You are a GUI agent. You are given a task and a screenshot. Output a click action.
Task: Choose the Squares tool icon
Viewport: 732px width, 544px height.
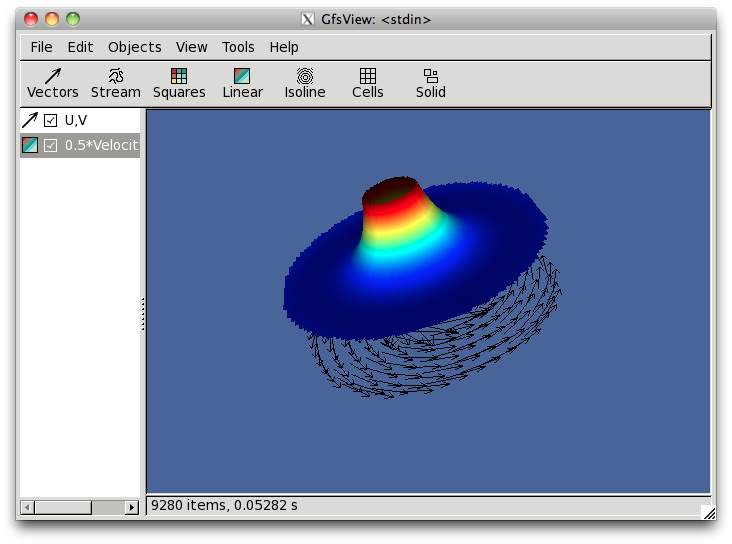pyautogui.click(x=179, y=83)
